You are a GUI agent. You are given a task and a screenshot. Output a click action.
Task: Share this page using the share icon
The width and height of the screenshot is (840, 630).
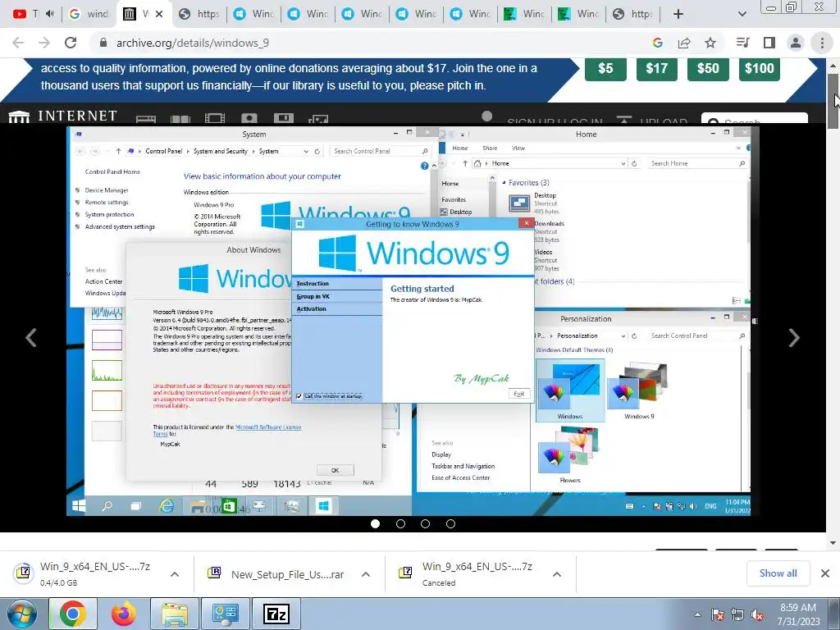pyautogui.click(x=684, y=43)
